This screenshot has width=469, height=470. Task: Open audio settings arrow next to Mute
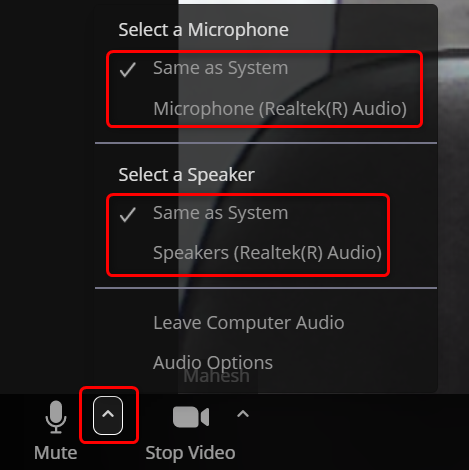pyautogui.click(x=108, y=415)
